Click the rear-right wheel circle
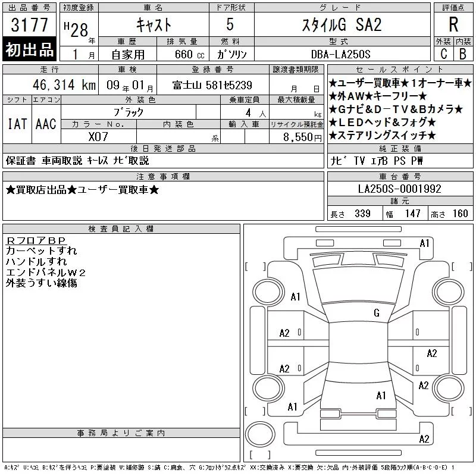Viewport: 476px width, 476px height. pos(449,388)
